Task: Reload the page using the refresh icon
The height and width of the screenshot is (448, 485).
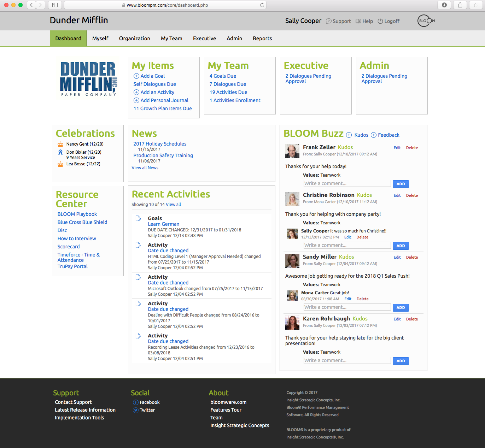Action: click(x=262, y=5)
